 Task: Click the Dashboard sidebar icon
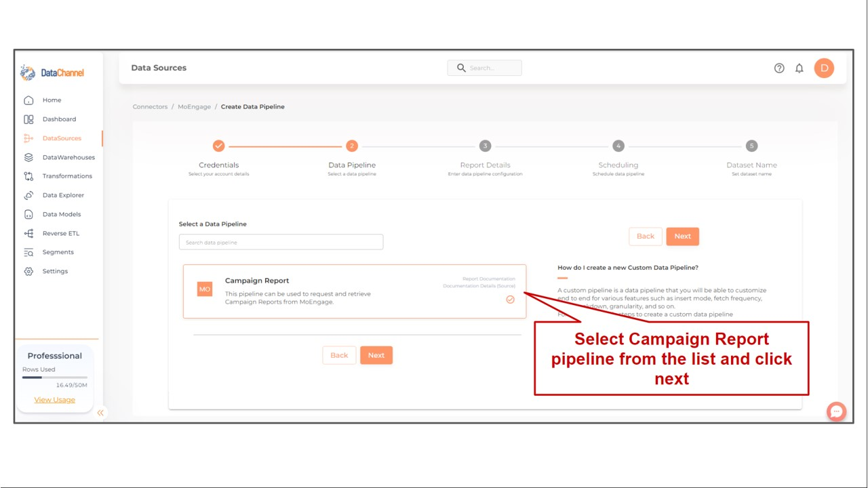point(28,119)
